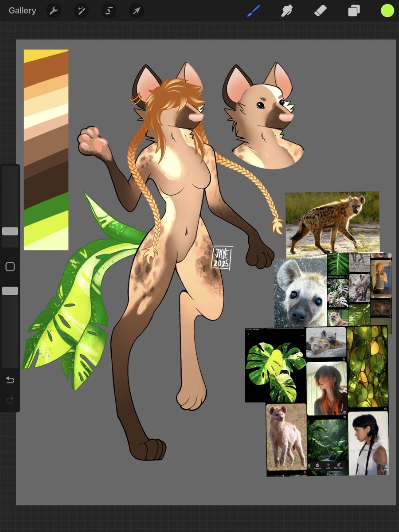Click the hyena face close-up reference photo

[300, 293]
